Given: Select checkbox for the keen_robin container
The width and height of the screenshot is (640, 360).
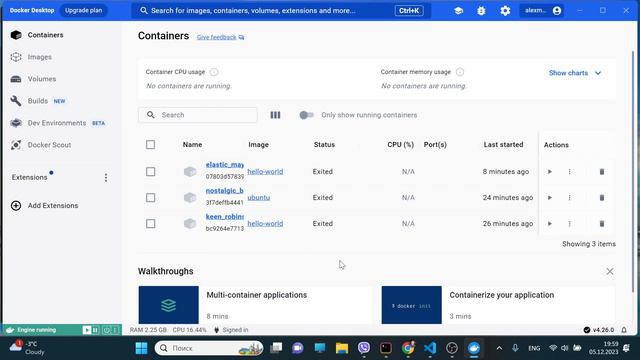Looking at the screenshot, I should click(x=151, y=224).
